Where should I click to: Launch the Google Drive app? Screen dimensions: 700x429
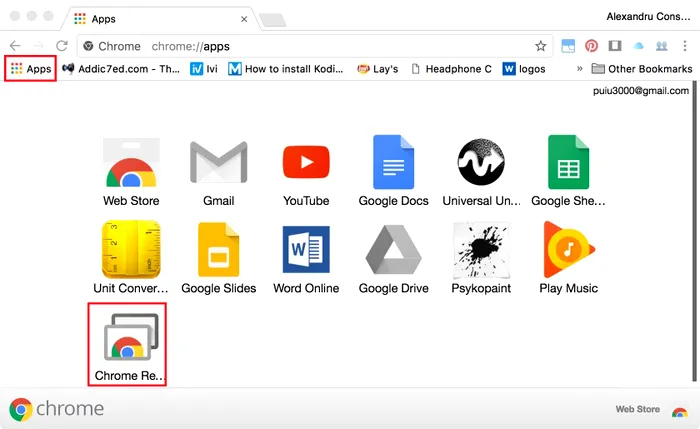[x=393, y=258]
